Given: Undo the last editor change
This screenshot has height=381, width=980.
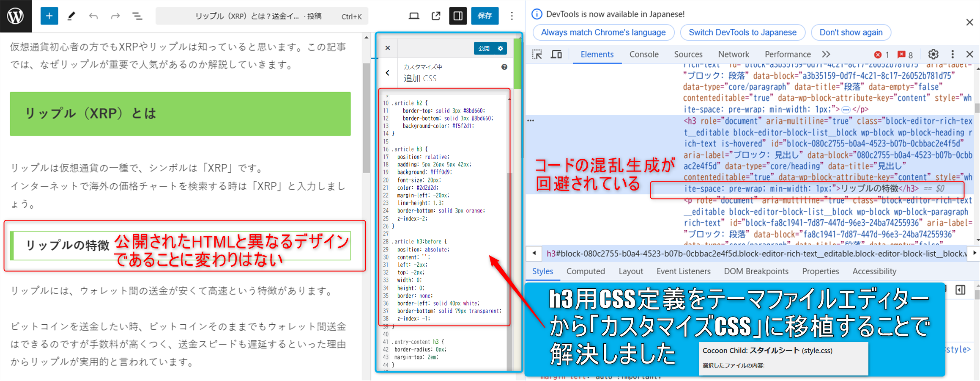Looking at the screenshot, I should tap(93, 16).
